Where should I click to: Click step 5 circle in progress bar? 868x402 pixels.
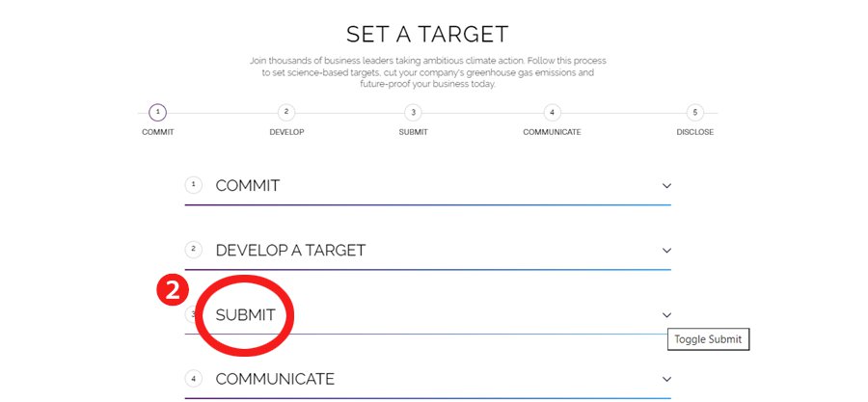tap(694, 113)
